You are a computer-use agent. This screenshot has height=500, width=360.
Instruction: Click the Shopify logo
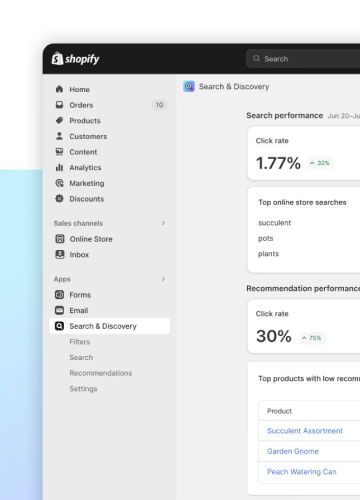tap(75, 59)
